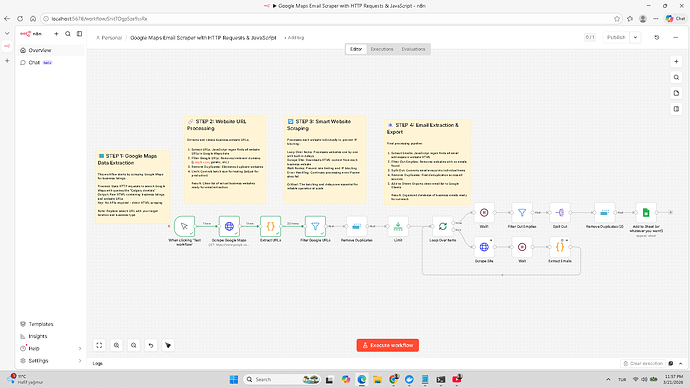This screenshot has width=690, height=388.
Task: Open the Scrape Google Maps HTTP node
Action: pos(229,226)
